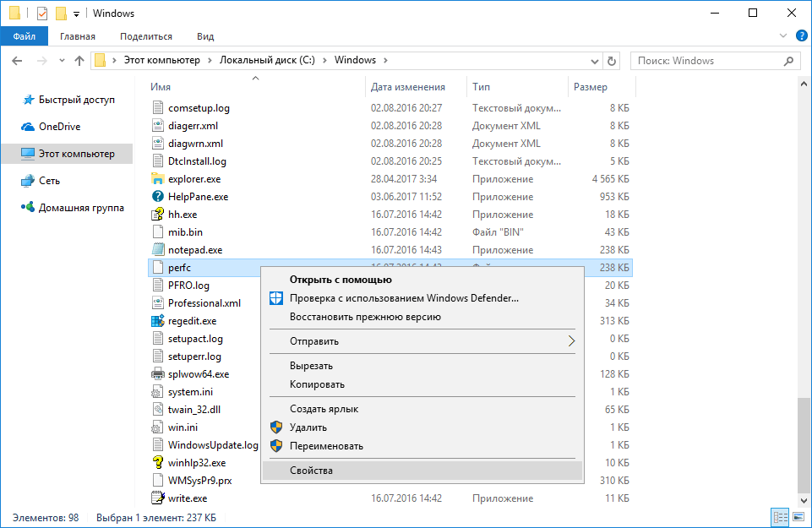Viewport: 812px width, 528px height.
Task: Click the win.ini gear icon
Action: point(157,427)
